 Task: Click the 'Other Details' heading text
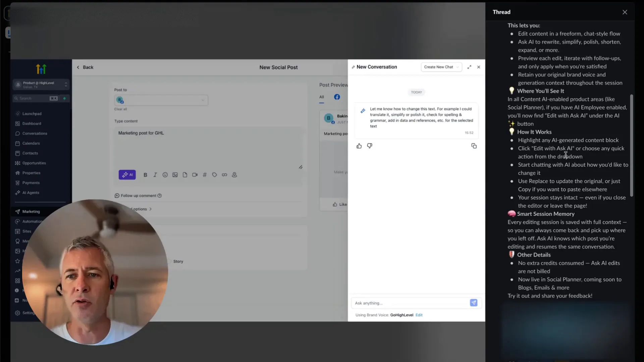534,255
